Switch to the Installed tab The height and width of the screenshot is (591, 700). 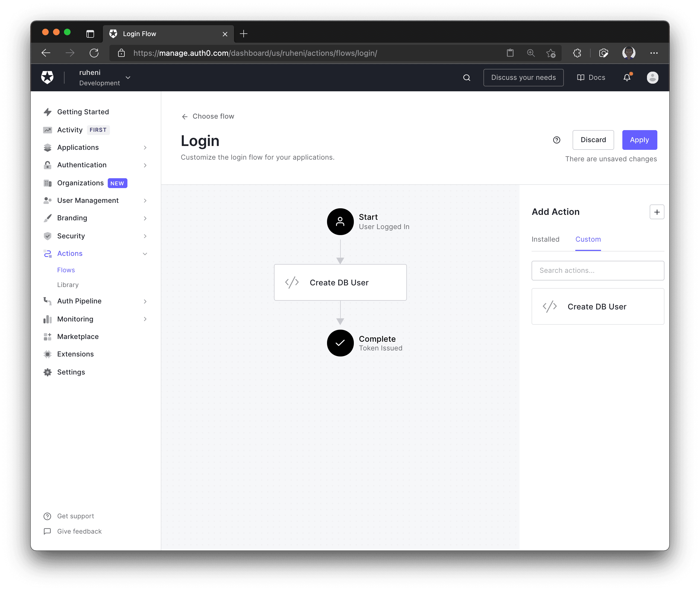[x=546, y=239]
